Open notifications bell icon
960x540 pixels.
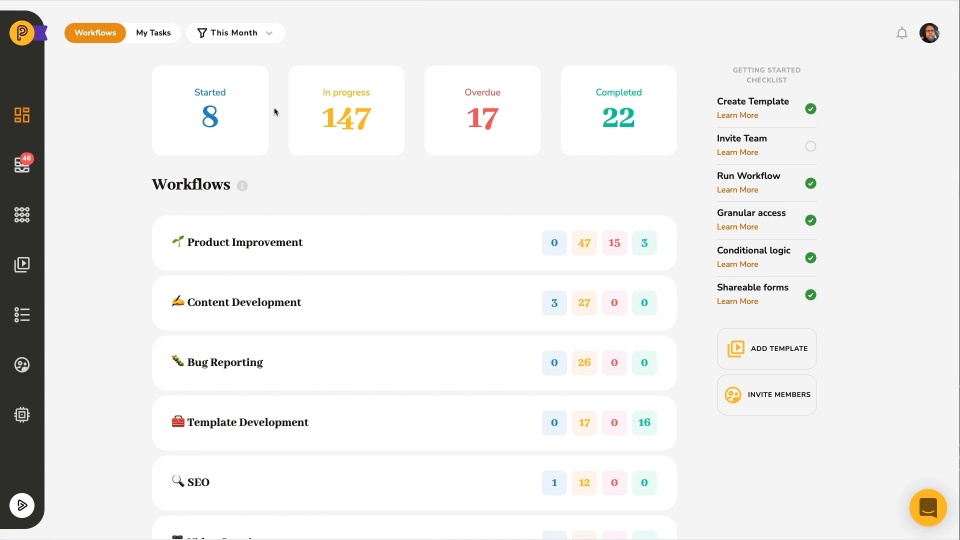[902, 33]
